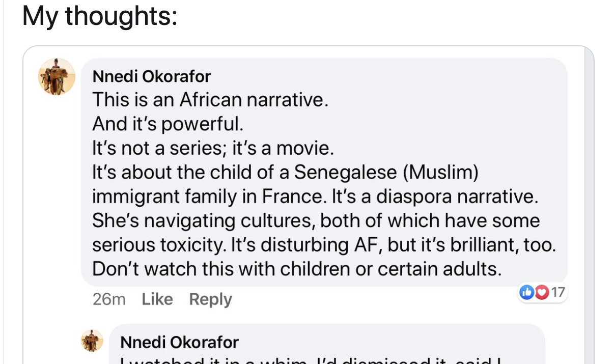Open the reaction count showing 17
613x364 pixels.
pos(558,292)
